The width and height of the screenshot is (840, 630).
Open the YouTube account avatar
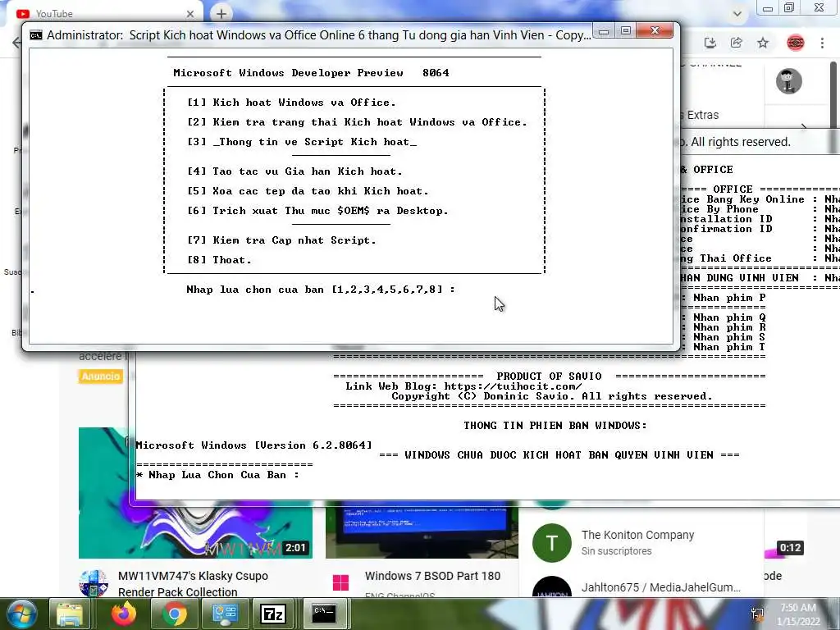[789, 81]
